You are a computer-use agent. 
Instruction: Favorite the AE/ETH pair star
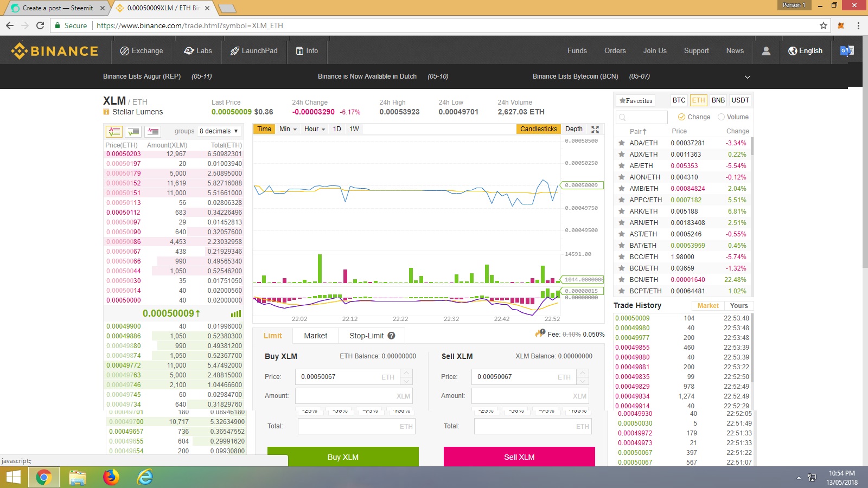point(622,166)
